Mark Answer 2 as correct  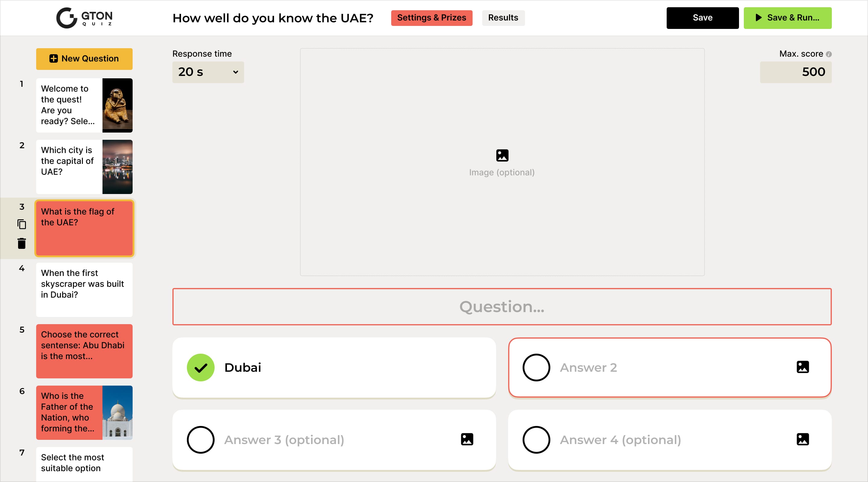536,367
